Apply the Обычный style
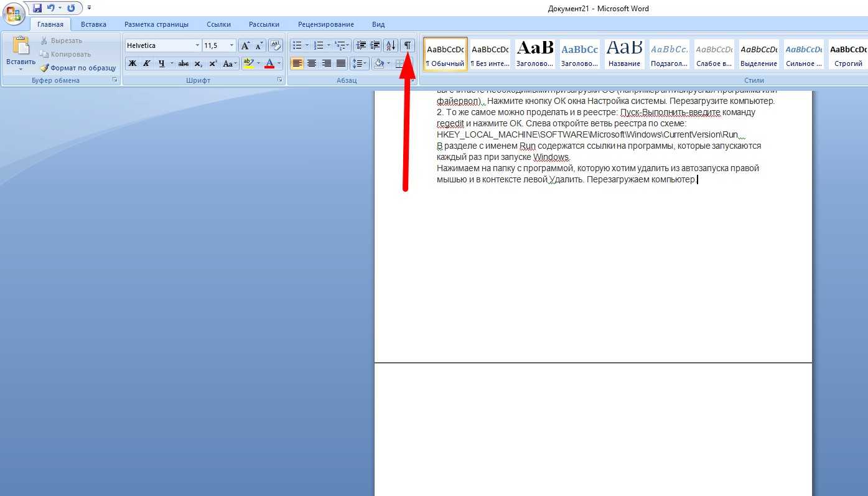This screenshot has width=868, height=496. click(445, 54)
